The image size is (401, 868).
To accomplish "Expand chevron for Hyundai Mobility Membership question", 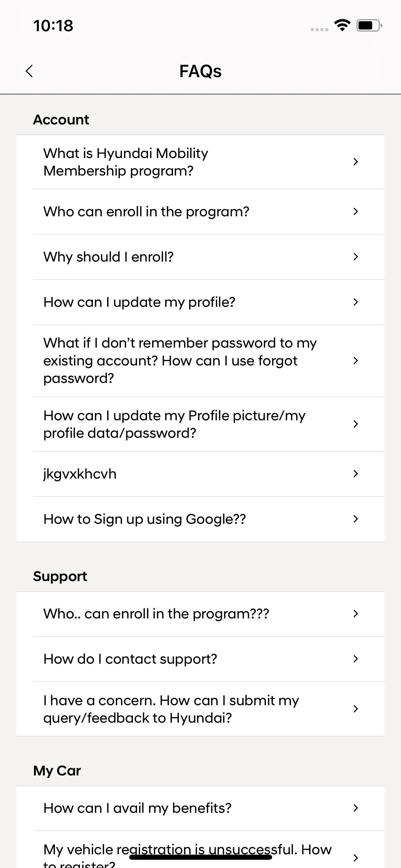I will coord(355,162).
